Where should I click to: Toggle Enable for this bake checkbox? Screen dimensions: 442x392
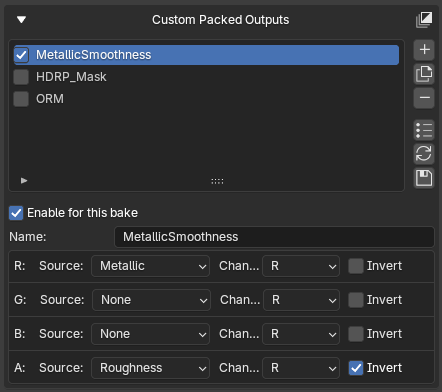(16, 213)
